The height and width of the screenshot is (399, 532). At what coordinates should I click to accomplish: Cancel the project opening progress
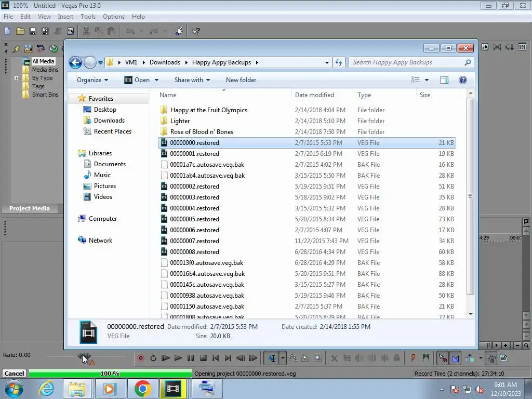click(14, 373)
